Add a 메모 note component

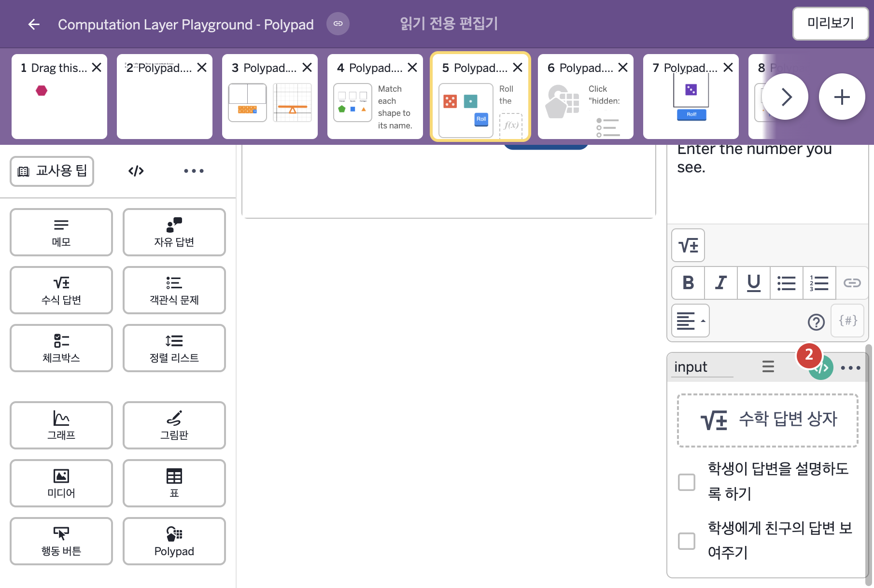point(61,232)
